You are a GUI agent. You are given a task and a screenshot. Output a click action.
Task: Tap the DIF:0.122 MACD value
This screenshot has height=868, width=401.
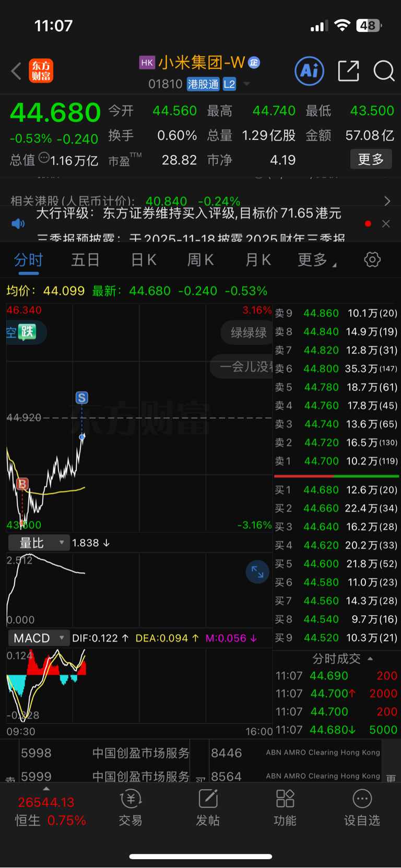coord(100,638)
